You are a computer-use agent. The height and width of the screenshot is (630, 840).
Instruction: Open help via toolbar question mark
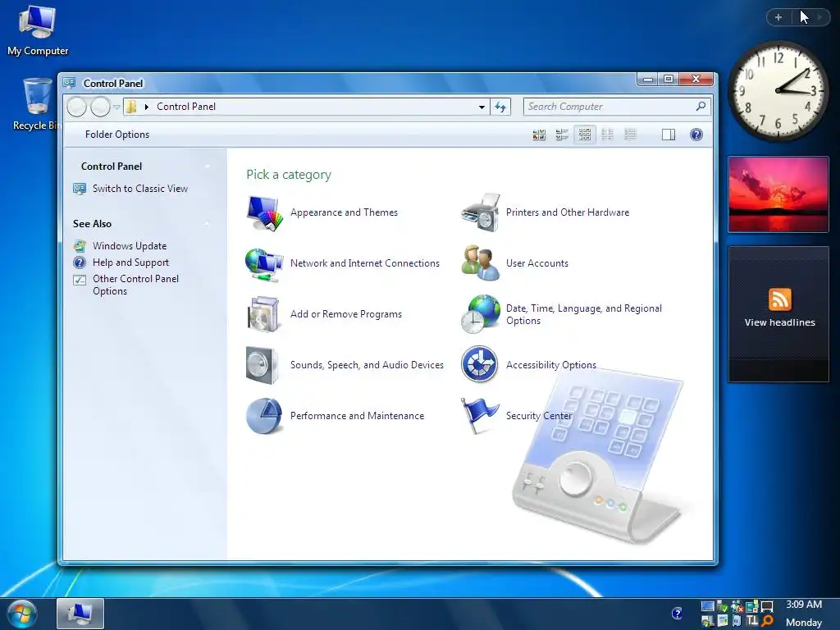tap(696, 135)
